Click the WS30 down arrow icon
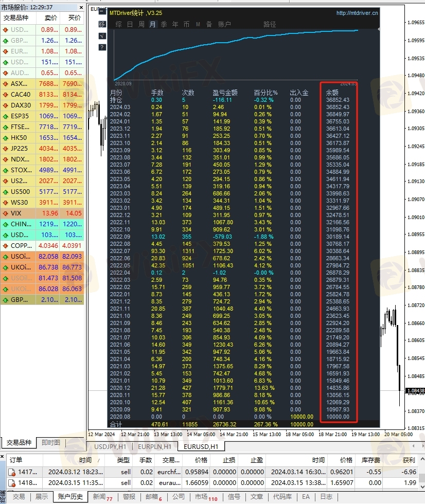 click(x=6, y=203)
